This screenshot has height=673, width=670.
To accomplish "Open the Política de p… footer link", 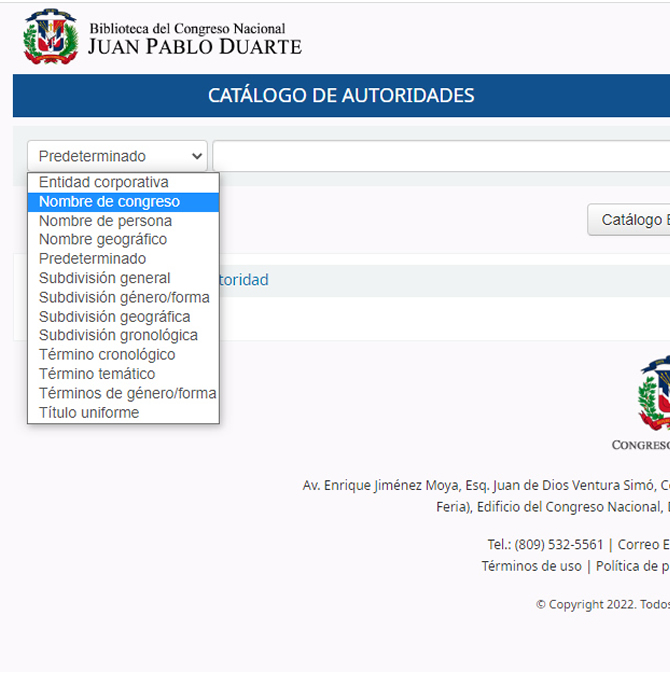I will pyautogui.click(x=633, y=566).
